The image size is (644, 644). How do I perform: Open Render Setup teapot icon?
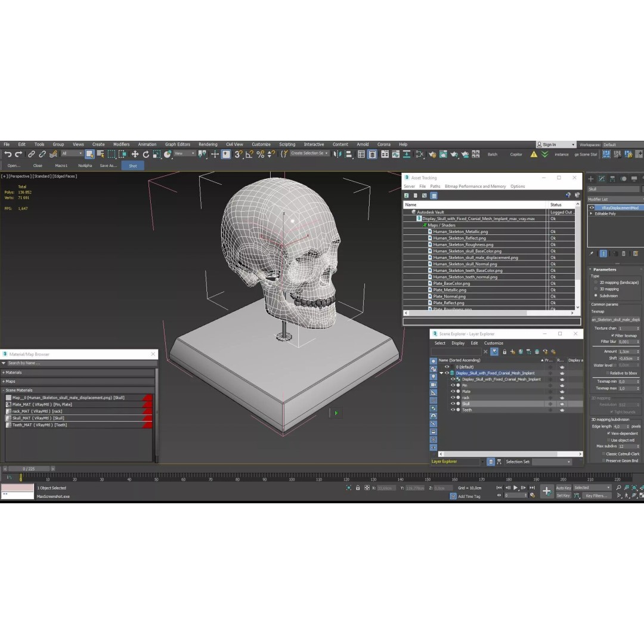tap(432, 154)
